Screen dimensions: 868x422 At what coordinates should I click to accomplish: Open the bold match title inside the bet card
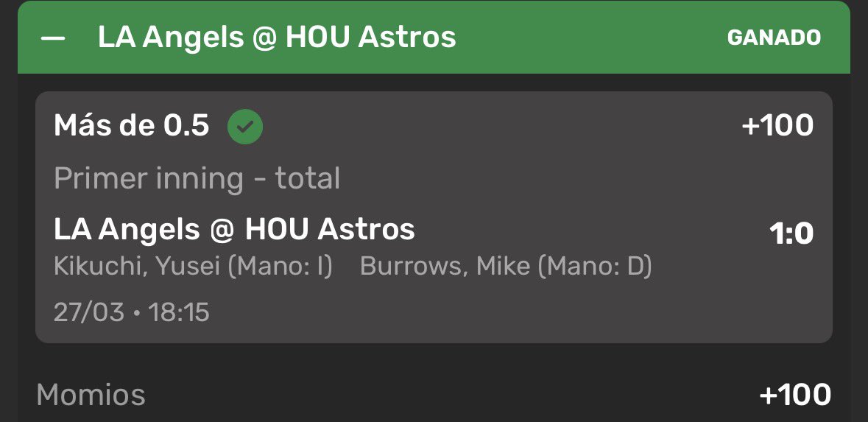click(234, 230)
